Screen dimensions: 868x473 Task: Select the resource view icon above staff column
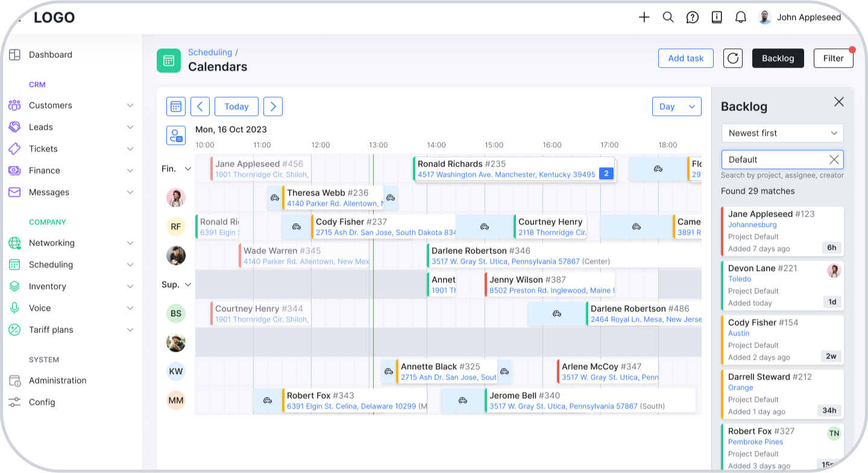(175, 135)
